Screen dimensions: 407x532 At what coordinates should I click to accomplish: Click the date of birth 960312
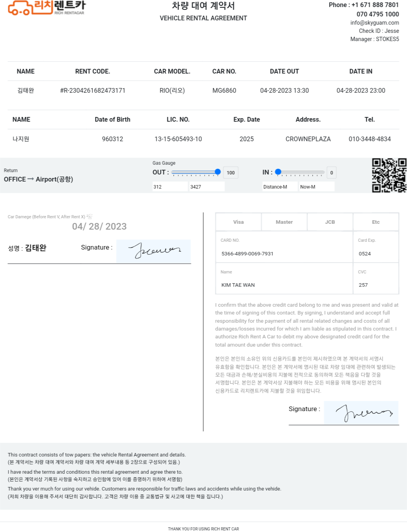pos(112,139)
